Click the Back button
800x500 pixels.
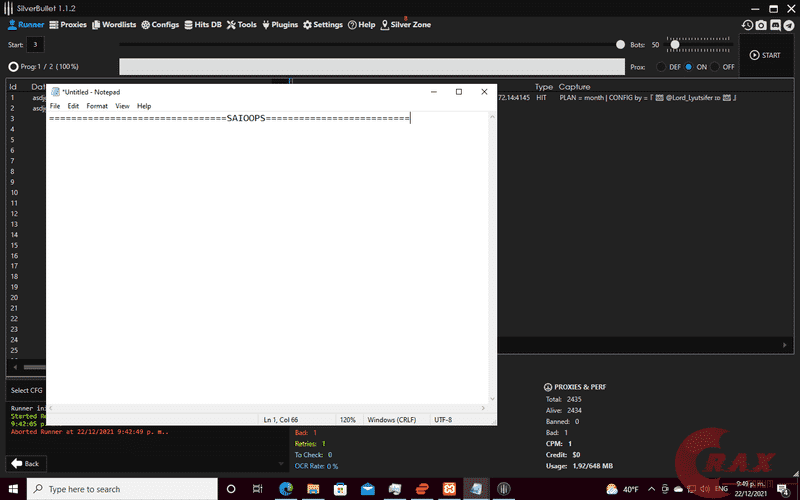26,463
